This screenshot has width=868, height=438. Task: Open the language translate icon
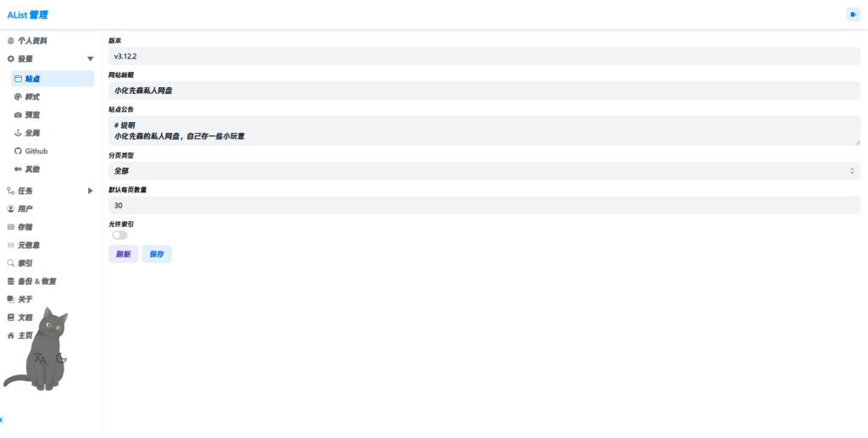point(40,359)
